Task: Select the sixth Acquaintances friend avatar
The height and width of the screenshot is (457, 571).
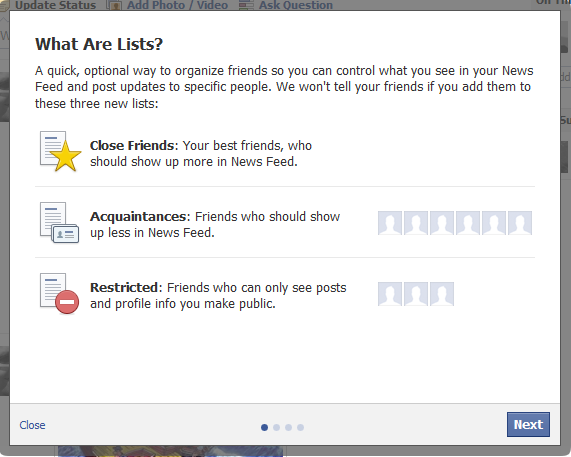Action: tap(520, 223)
